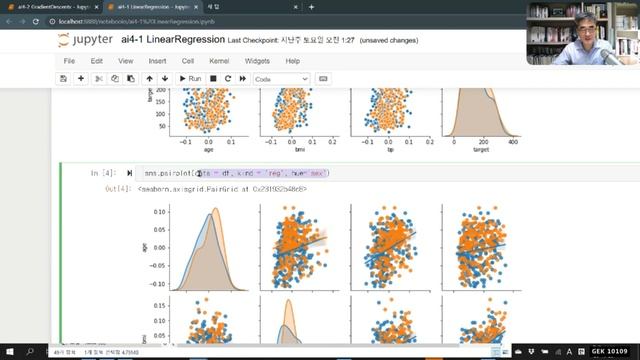640x360 pixels.
Task: Move selected cell down arrow
Action: (165, 79)
